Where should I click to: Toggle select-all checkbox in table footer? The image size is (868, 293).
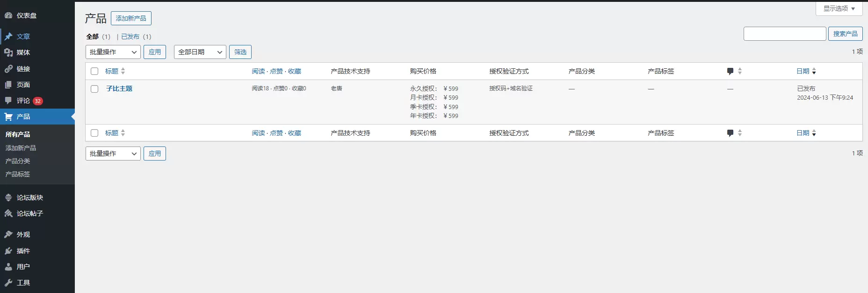tap(94, 133)
